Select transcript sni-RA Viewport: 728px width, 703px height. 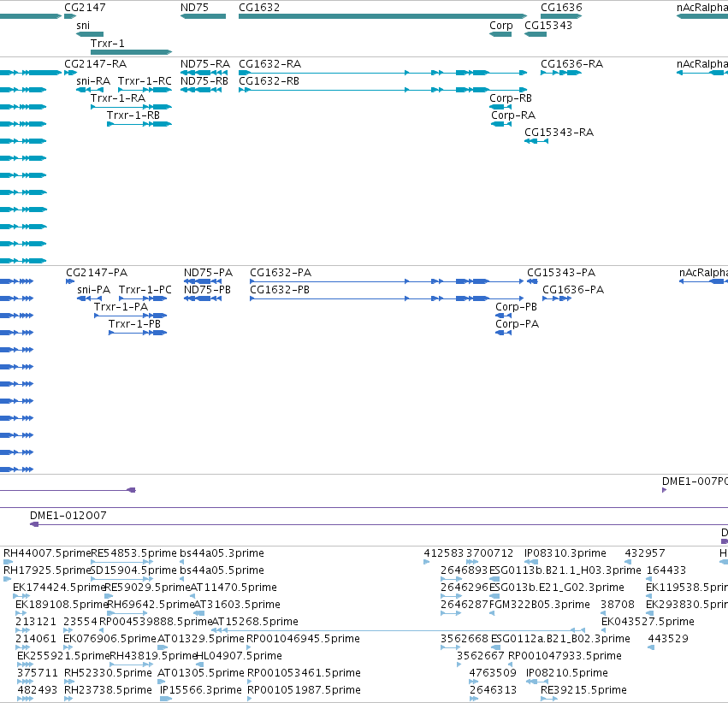pyautogui.click(x=93, y=81)
